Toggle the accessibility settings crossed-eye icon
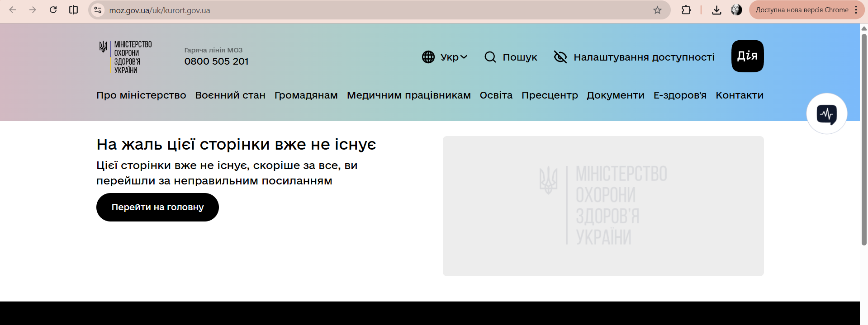The image size is (868, 325). click(560, 57)
